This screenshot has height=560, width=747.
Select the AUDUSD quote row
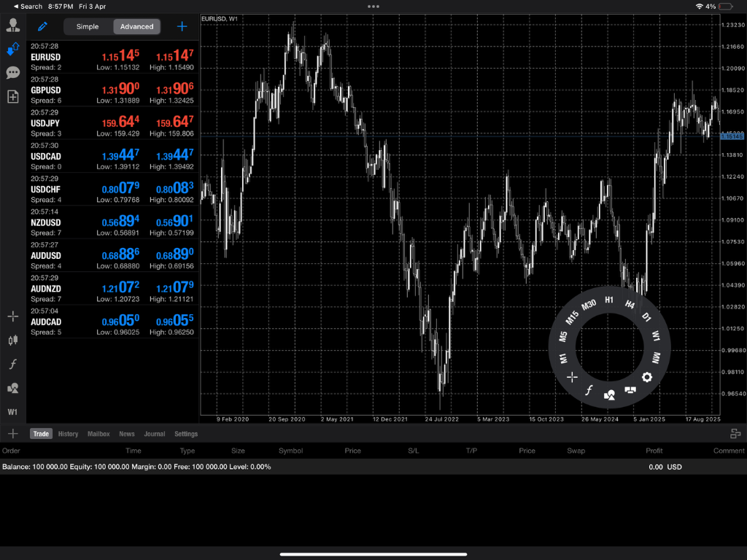pyautogui.click(x=112, y=255)
